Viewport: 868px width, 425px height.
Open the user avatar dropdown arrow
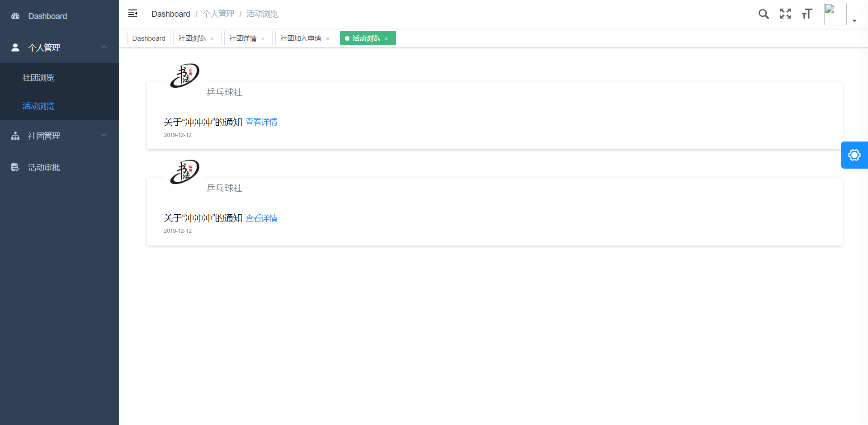click(854, 21)
